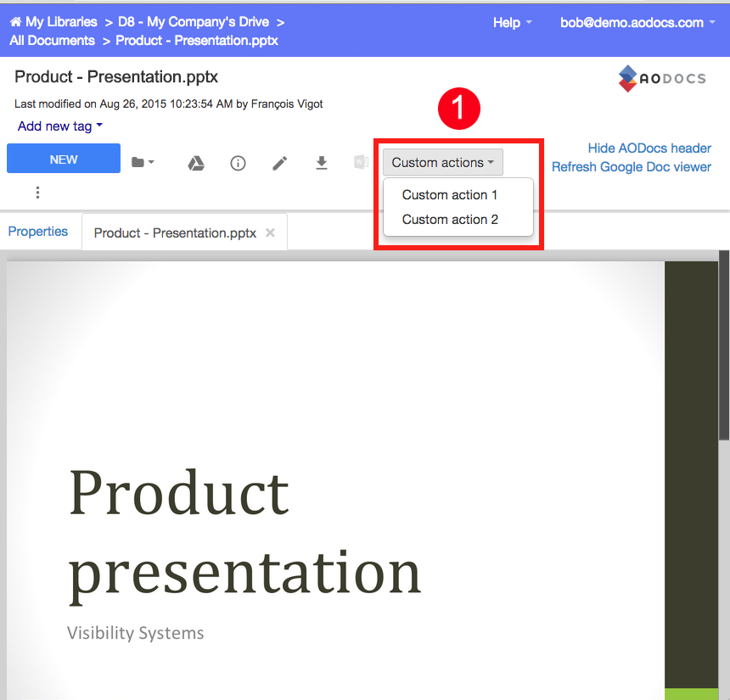Expand the Custom actions dropdown
Viewport: 730px width, 700px height.
443,162
